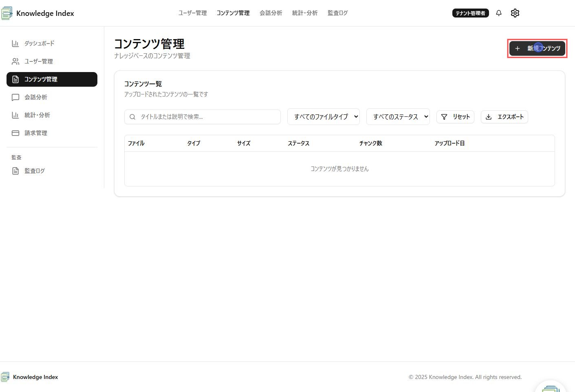Reset filters with リセット button
This screenshot has height=392, width=575.
click(455, 117)
